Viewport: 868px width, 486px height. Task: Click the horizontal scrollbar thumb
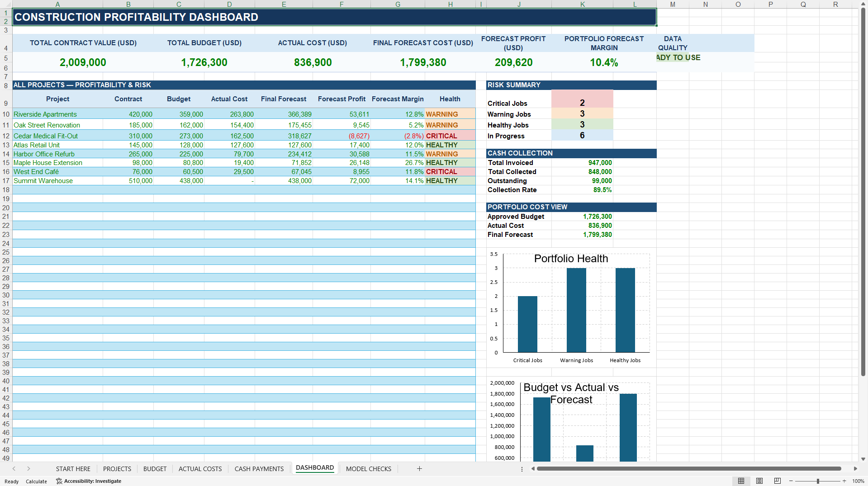point(689,469)
